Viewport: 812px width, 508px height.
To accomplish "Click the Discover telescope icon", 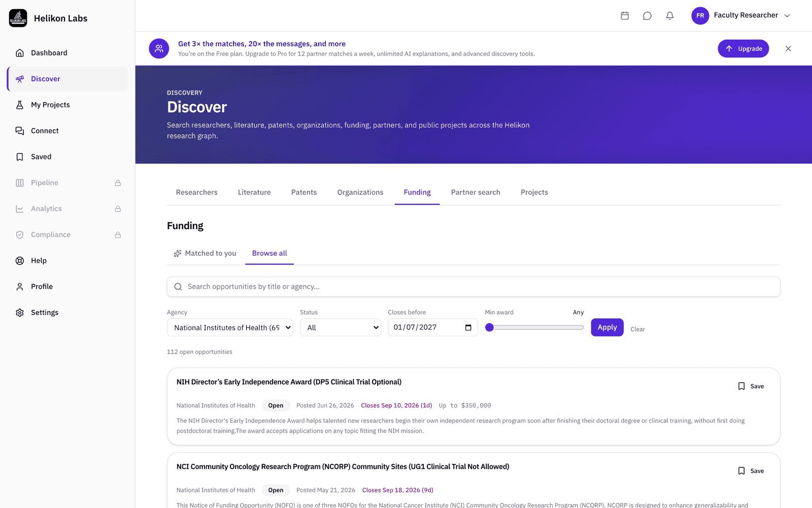I will pos(20,79).
